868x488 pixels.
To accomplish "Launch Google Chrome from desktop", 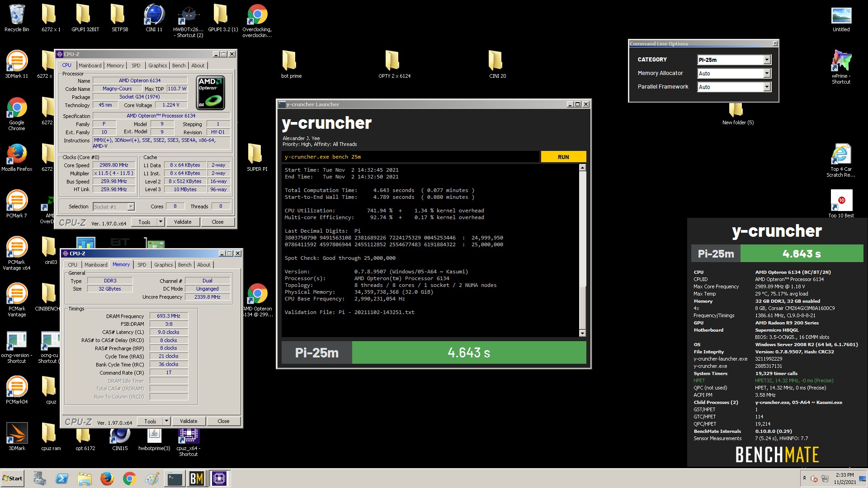I will pyautogui.click(x=17, y=114).
